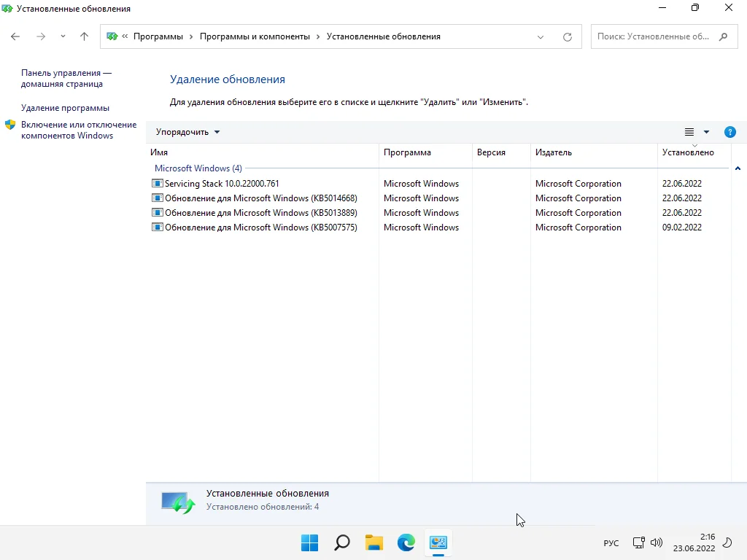747x560 pixels.
Task: Sort by the Версия column header
Action: 501,152
